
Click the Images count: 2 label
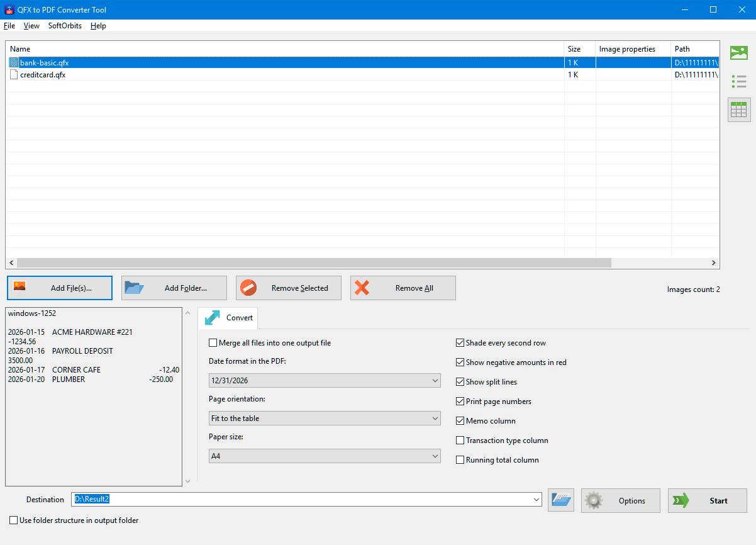click(694, 289)
